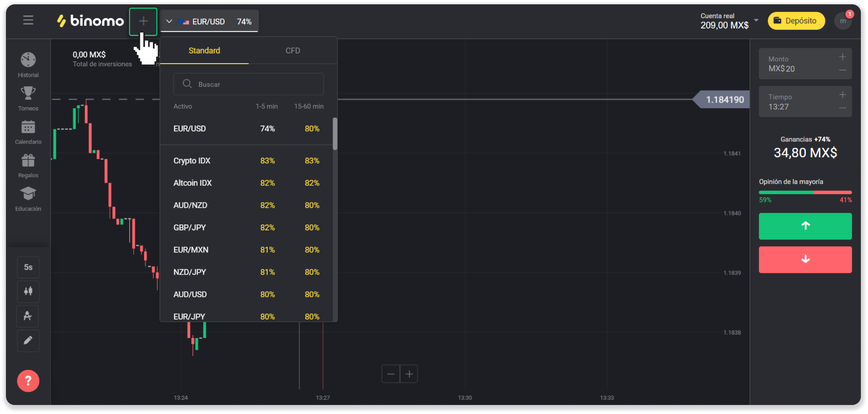Open Torneos trophy icon

(28, 94)
